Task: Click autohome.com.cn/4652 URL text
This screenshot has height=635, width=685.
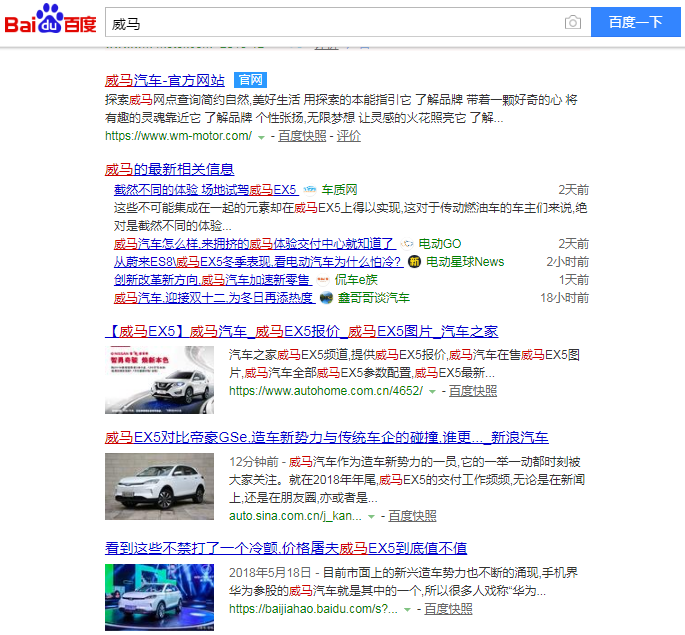Action: coord(325,391)
